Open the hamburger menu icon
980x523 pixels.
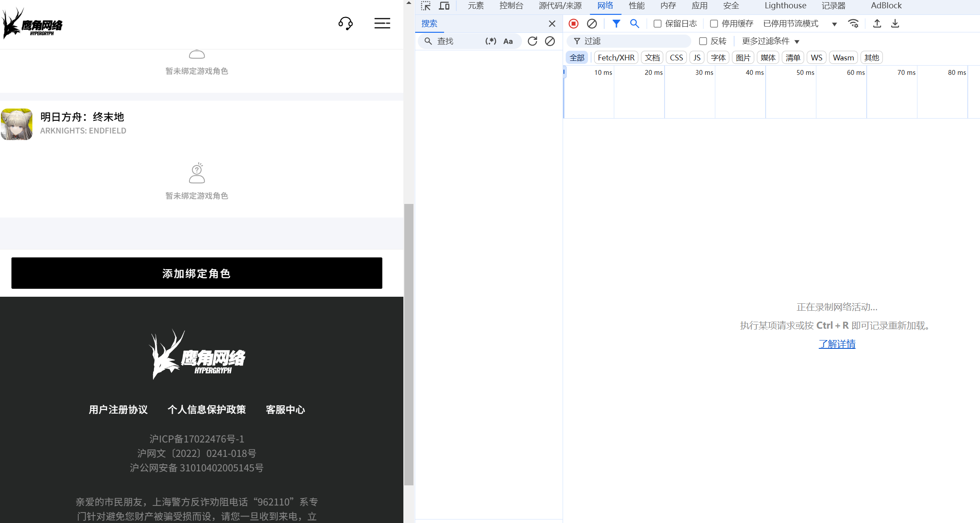pyautogui.click(x=382, y=23)
